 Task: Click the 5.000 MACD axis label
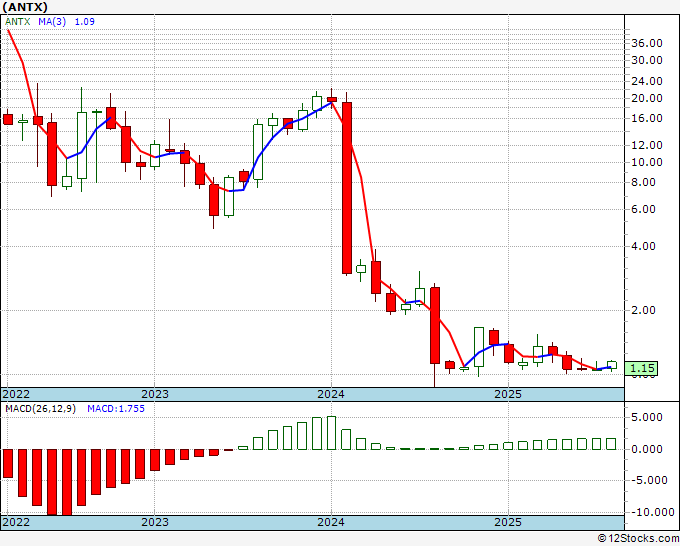click(647, 418)
